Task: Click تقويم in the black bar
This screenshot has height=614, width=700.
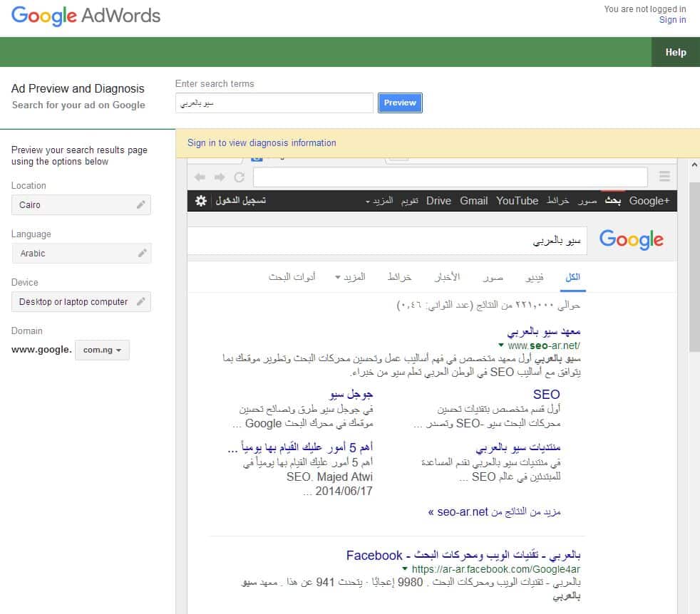Action: [x=409, y=202]
